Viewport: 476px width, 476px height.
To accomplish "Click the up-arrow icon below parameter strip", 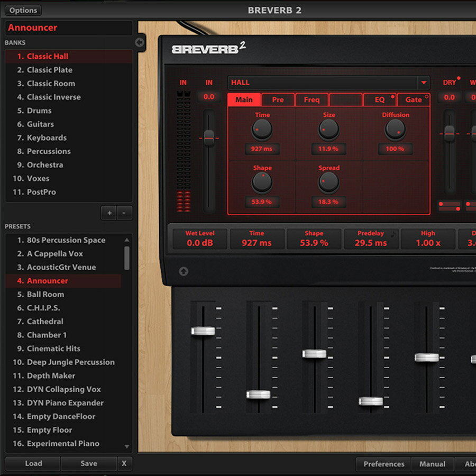I will tap(184, 271).
